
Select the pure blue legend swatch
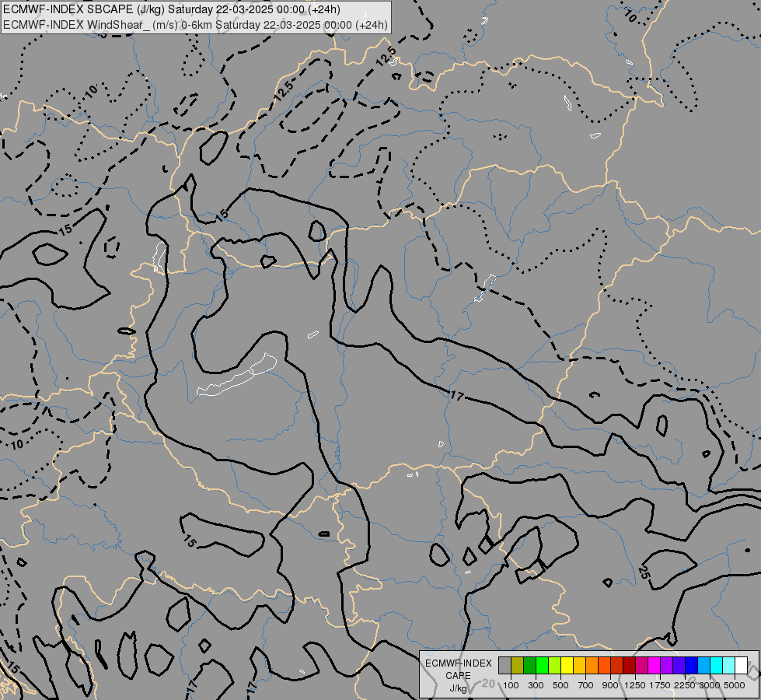tap(691, 666)
